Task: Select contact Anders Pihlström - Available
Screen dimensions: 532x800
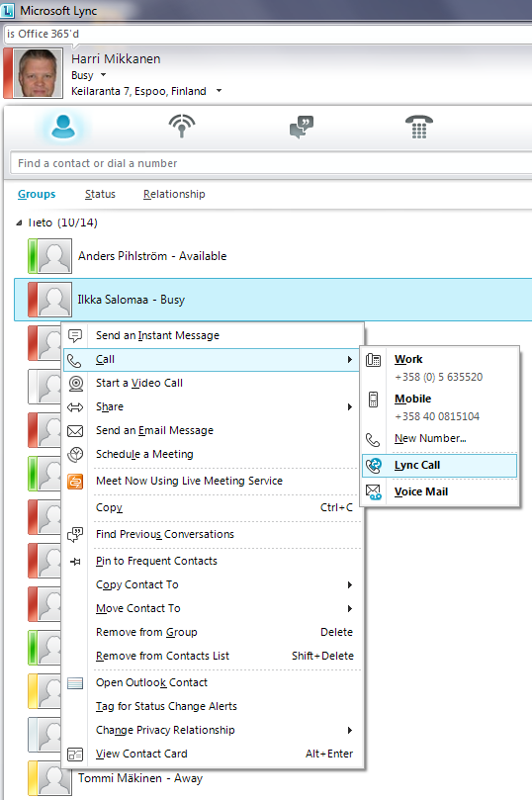Action: [x=152, y=256]
